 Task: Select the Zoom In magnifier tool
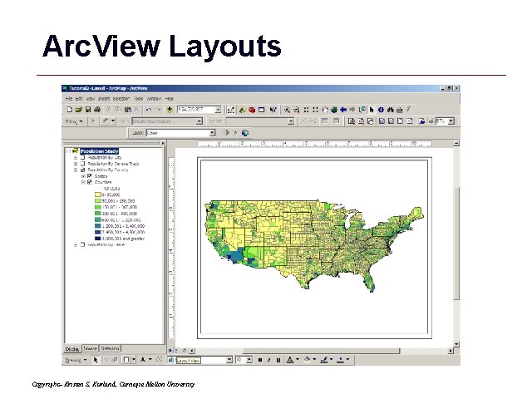coord(287,110)
